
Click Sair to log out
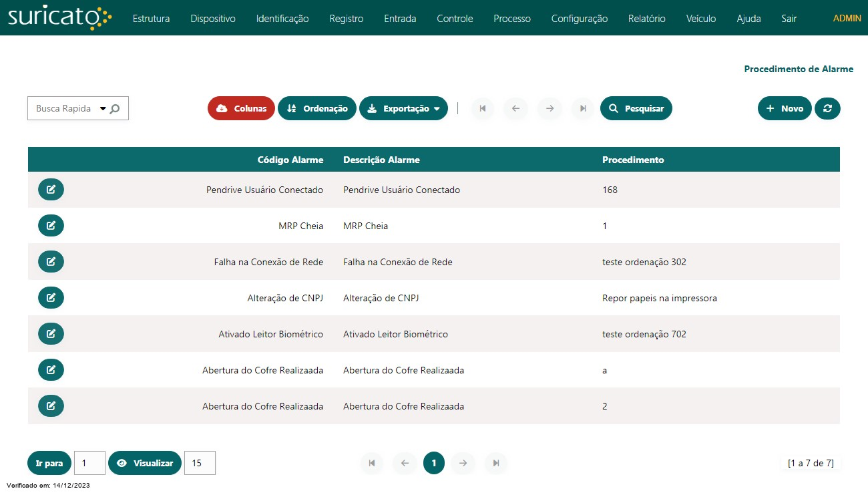pos(789,19)
